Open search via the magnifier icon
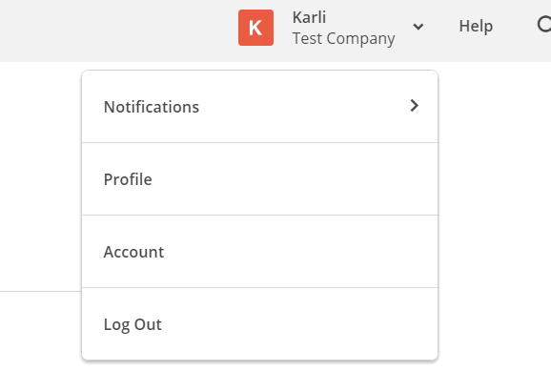This screenshot has height=392, width=551. pos(544,25)
